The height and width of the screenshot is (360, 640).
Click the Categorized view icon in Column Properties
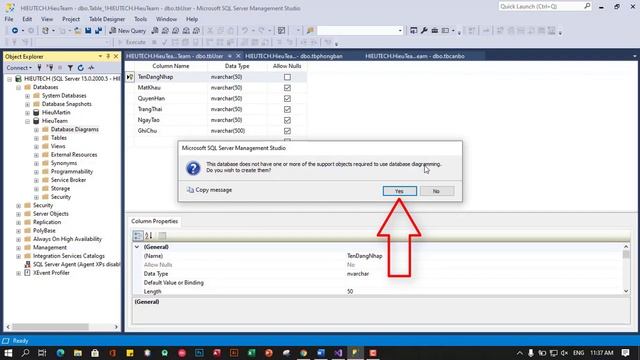pos(138,236)
